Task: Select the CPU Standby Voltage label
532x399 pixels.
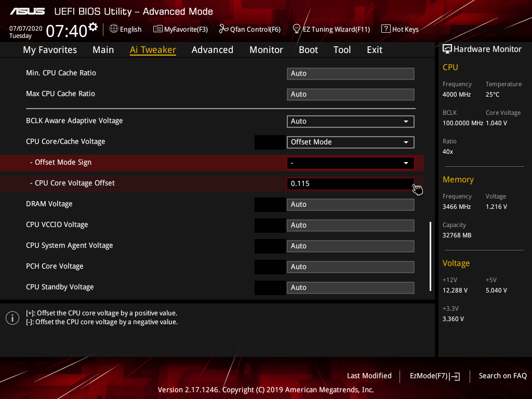Action: [x=60, y=287]
